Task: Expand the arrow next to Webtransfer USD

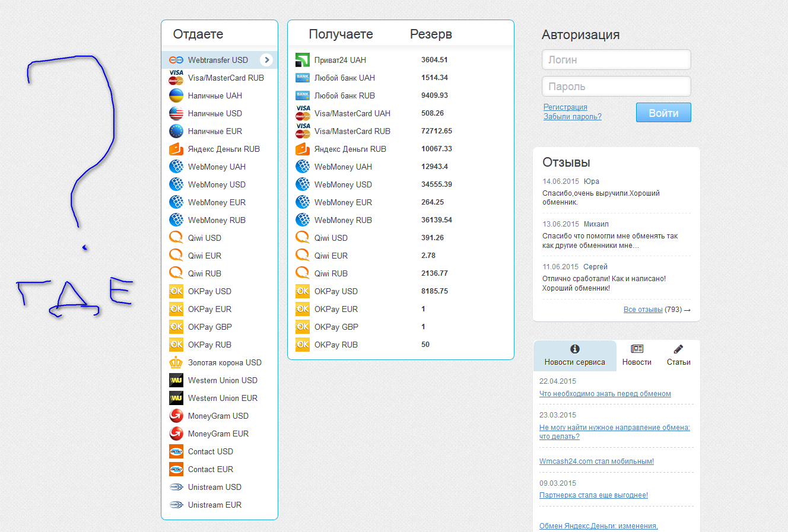Action: click(x=266, y=60)
